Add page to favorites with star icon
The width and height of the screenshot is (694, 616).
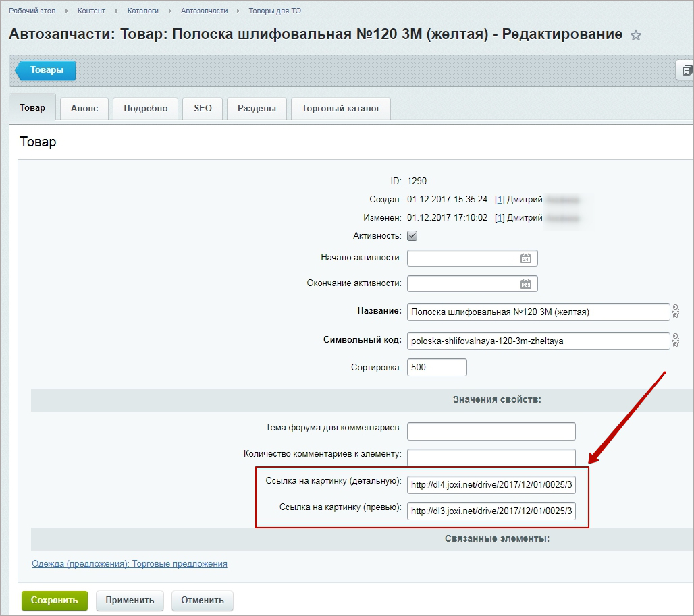pyautogui.click(x=635, y=36)
